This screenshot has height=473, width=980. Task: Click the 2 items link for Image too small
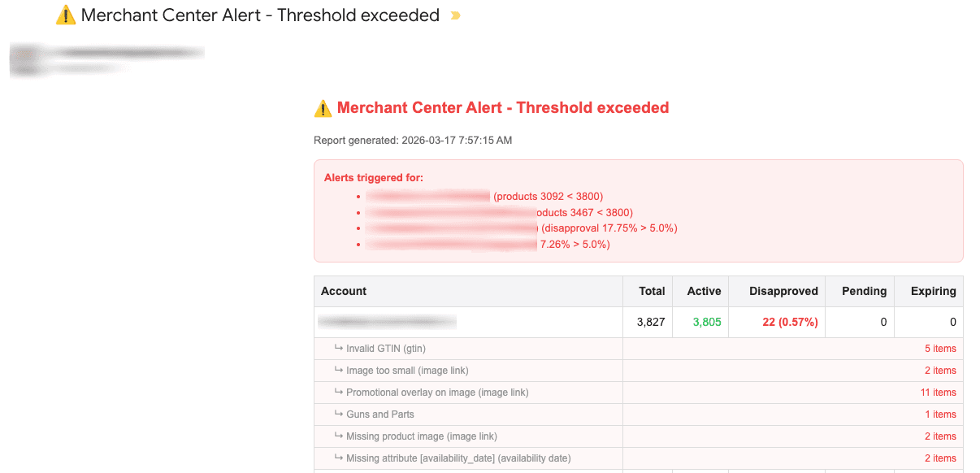(x=941, y=370)
